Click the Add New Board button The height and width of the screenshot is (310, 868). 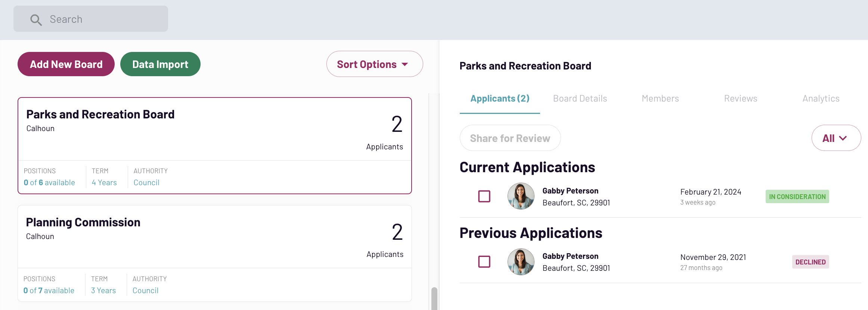[66, 64]
